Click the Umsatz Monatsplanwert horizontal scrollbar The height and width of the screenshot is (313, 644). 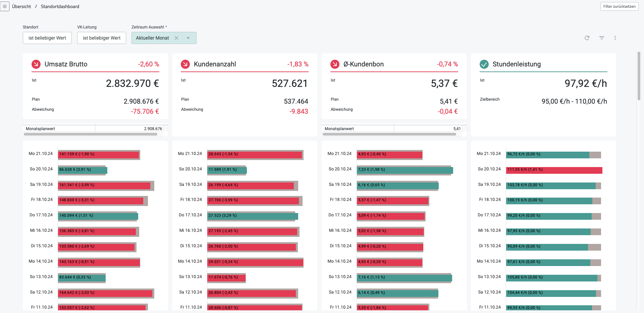click(x=91, y=134)
